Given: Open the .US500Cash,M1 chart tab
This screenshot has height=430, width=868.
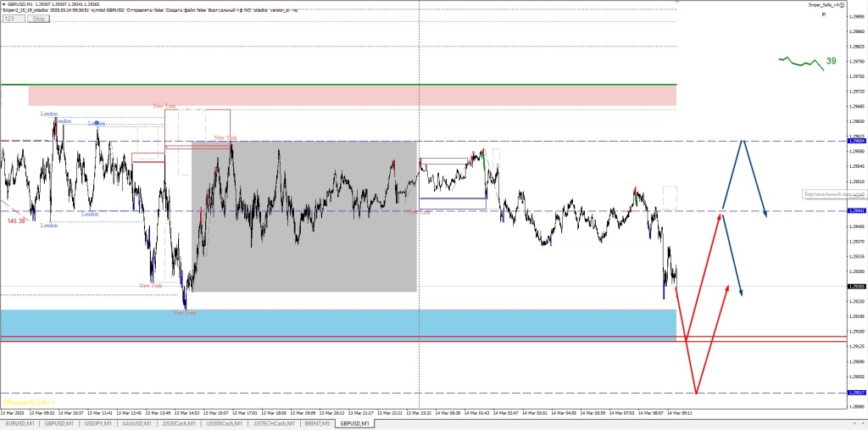Looking at the screenshot, I should [223, 422].
